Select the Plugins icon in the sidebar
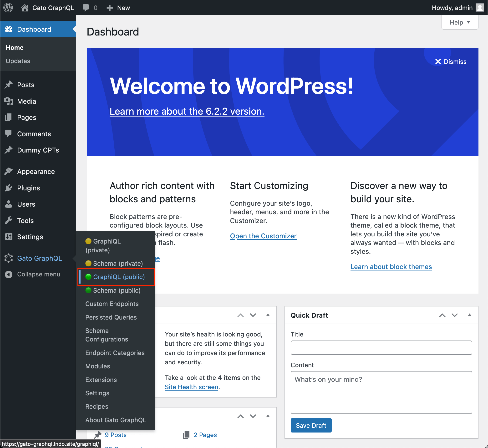Image resolution: width=488 pixels, height=448 pixels. [x=9, y=188]
